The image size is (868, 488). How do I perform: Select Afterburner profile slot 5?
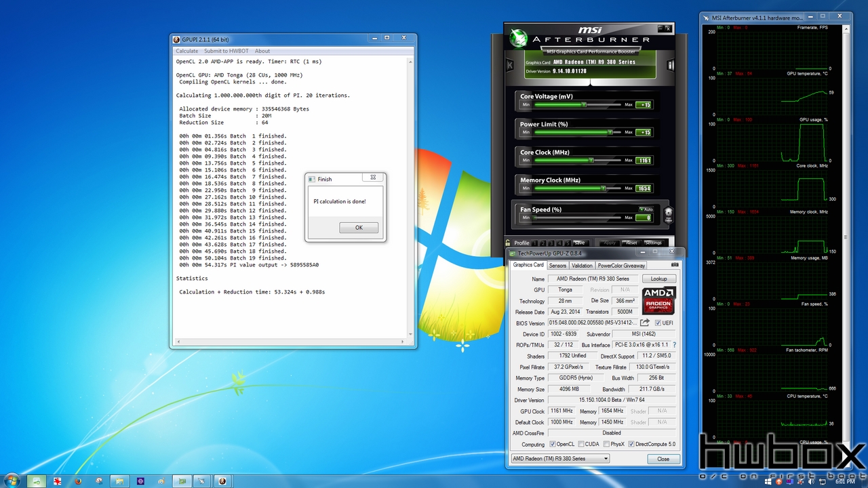[568, 243]
